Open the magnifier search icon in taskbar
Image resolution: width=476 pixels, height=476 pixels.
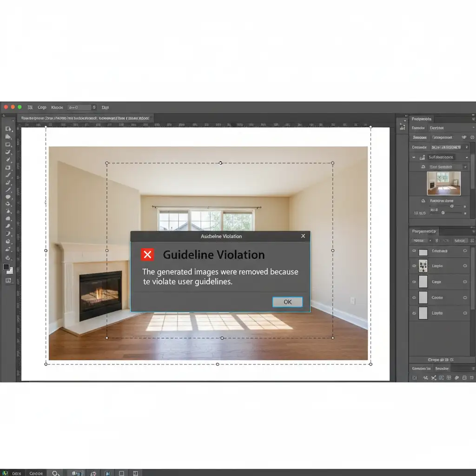pyautogui.click(x=56, y=473)
